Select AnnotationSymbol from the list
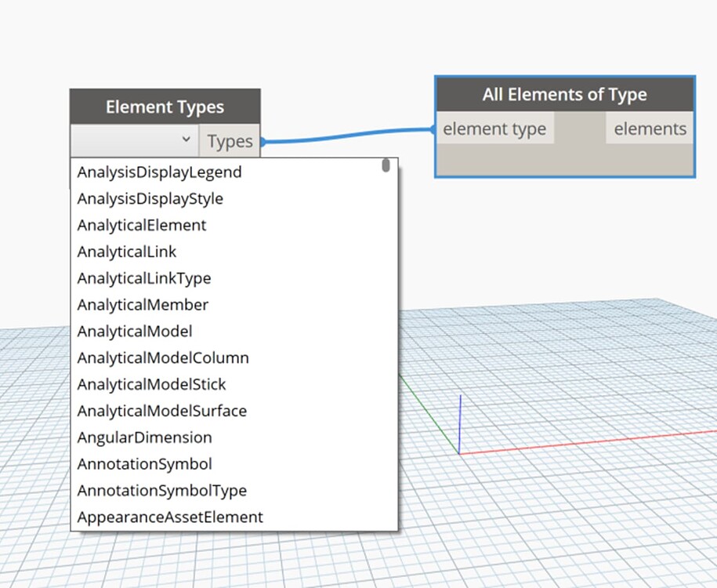The height and width of the screenshot is (588, 717). pos(144,464)
